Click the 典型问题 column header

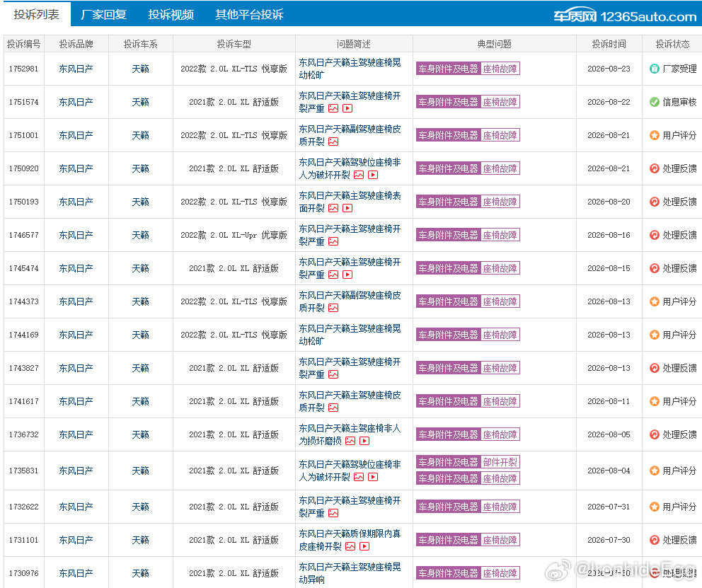coord(494,44)
